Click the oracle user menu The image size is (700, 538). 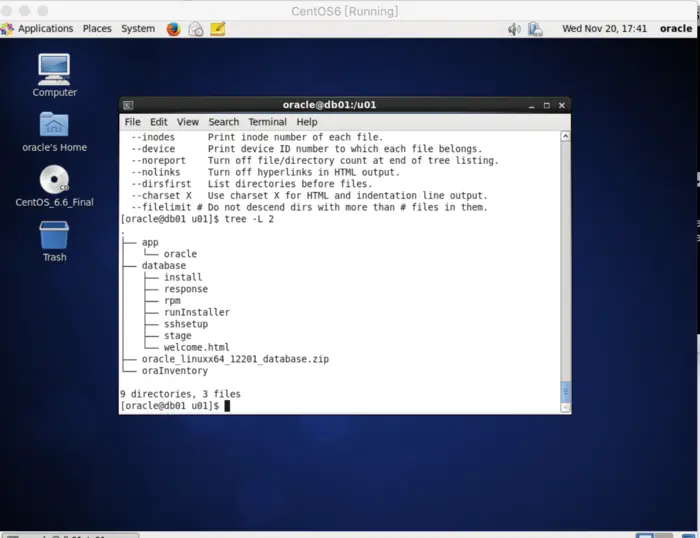[x=676, y=29]
